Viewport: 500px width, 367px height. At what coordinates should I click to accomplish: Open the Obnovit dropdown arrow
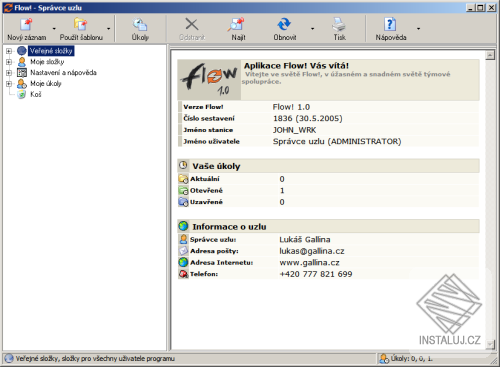[x=312, y=29]
